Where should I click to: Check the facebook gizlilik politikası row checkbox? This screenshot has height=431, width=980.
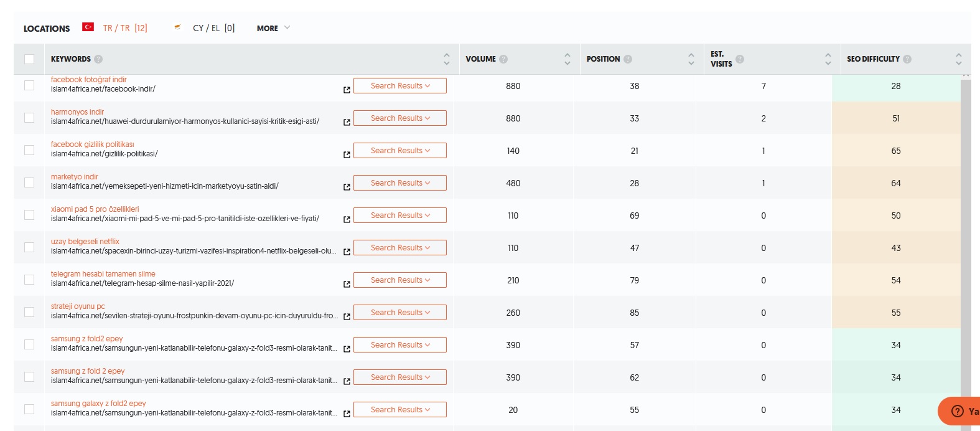tap(29, 150)
